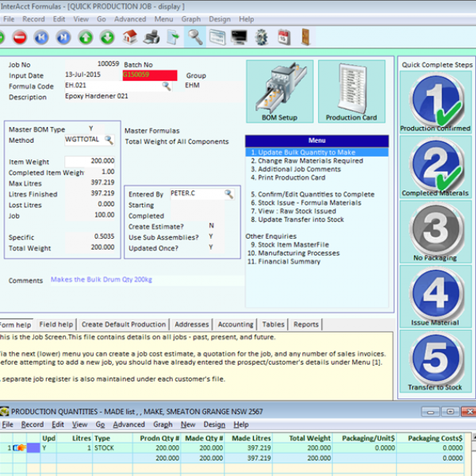Open Go menu in Production Quantities window
This screenshot has width=476, height=476.
tap(100, 424)
